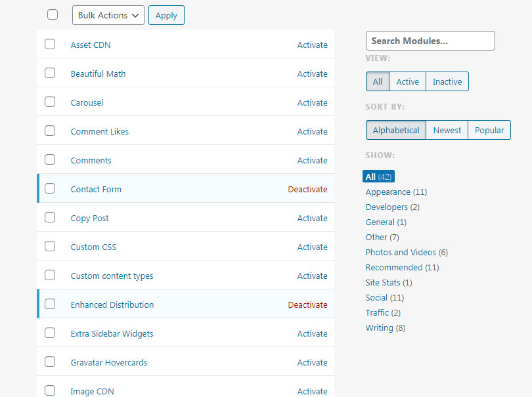Activate the Asset CDN module
532x397 pixels.
click(x=312, y=45)
